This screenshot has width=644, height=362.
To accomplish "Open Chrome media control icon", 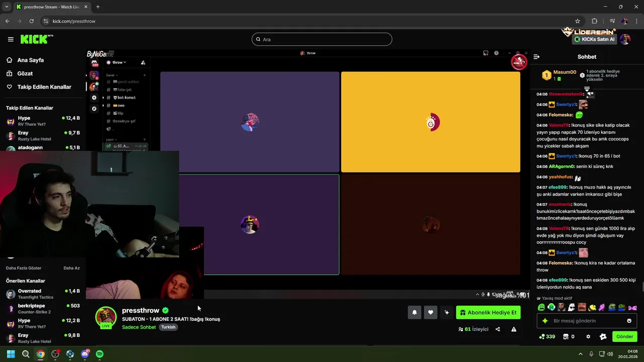I will tap(612, 21).
